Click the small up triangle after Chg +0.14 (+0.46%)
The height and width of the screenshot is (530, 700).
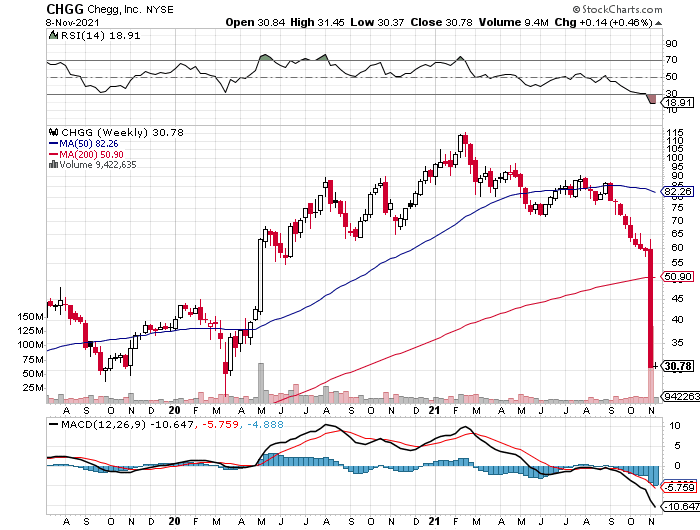[x=658, y=23]
